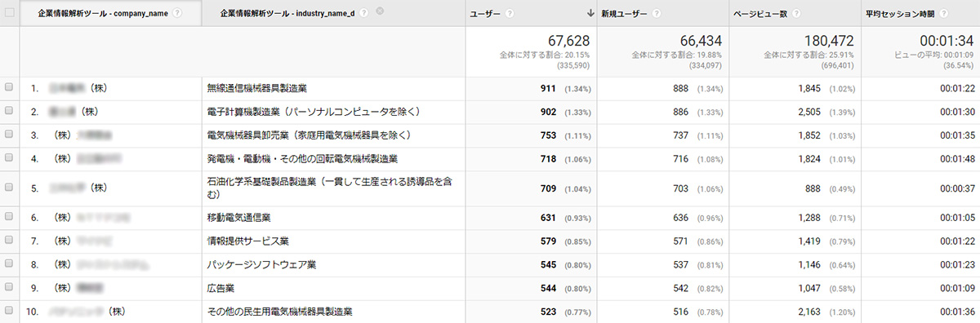Screen dimensions: 980x323
Task: Click help icon beside company_name dimension header
Action: [x=177, y=13]
